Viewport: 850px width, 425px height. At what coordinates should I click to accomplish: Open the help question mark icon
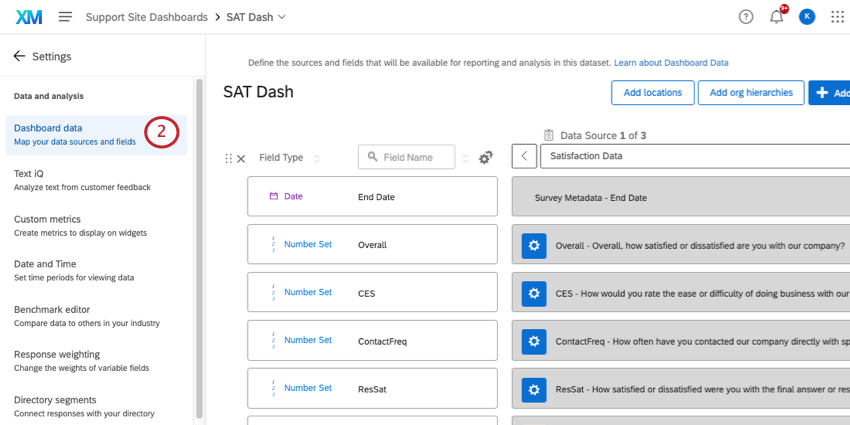pos(746,17)
